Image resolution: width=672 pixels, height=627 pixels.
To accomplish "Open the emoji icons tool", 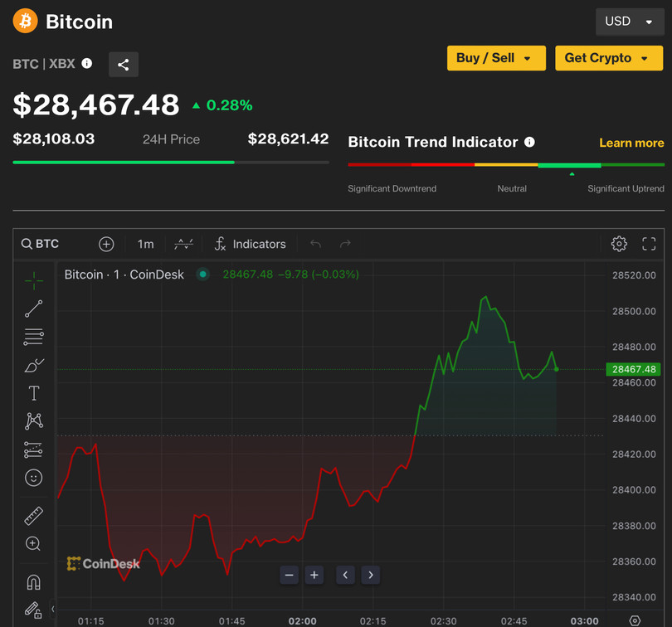I will click(33, 478).
